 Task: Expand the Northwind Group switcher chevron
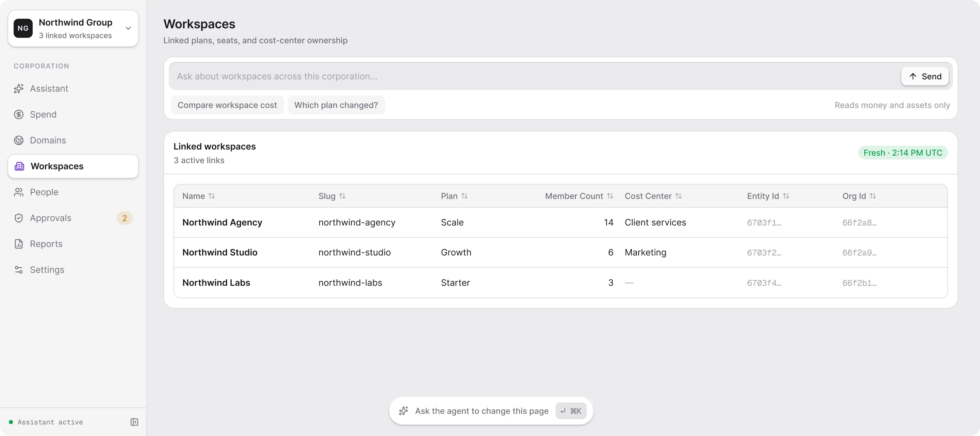point(128,28)
